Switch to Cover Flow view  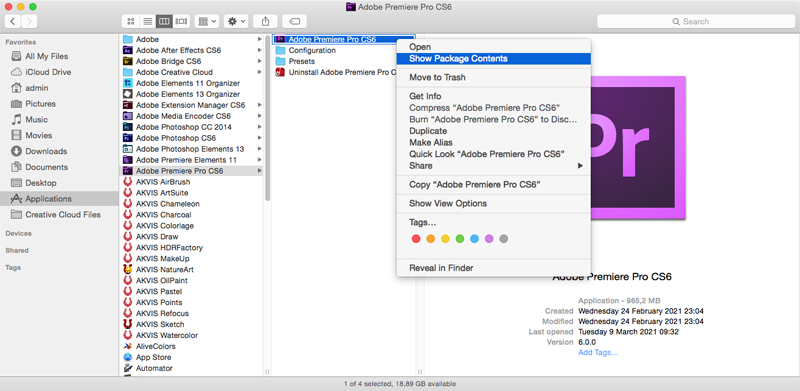(x=181, y=21)
